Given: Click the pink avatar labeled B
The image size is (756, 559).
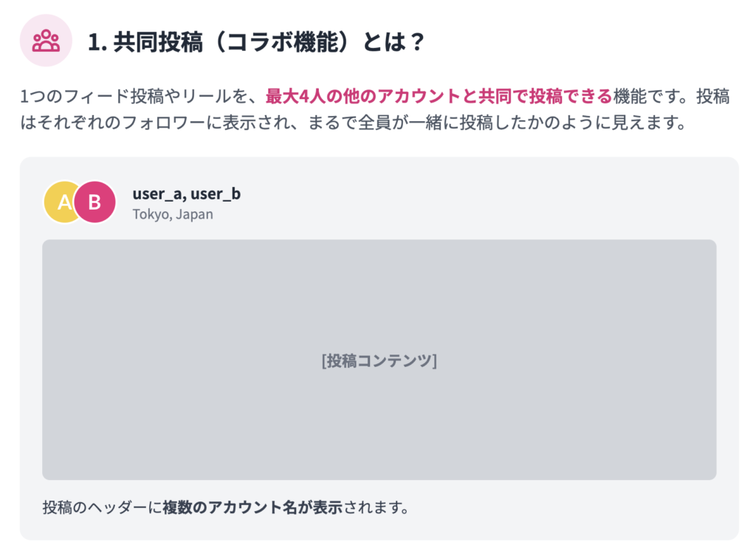Looking at the screenshot, I should (x=94, y=202).
